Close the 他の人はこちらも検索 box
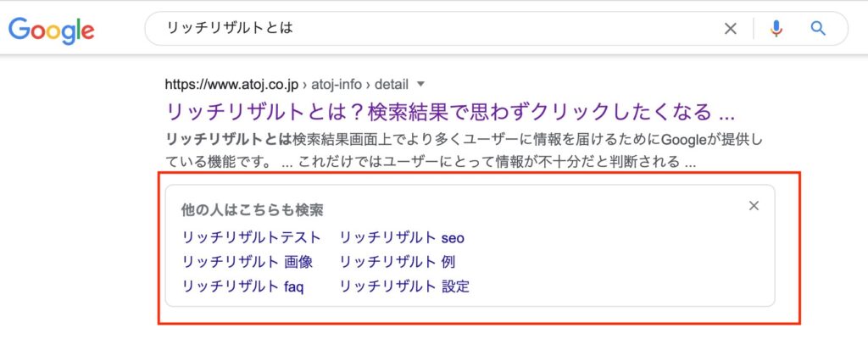868x339 pixels. click(754, 206)
